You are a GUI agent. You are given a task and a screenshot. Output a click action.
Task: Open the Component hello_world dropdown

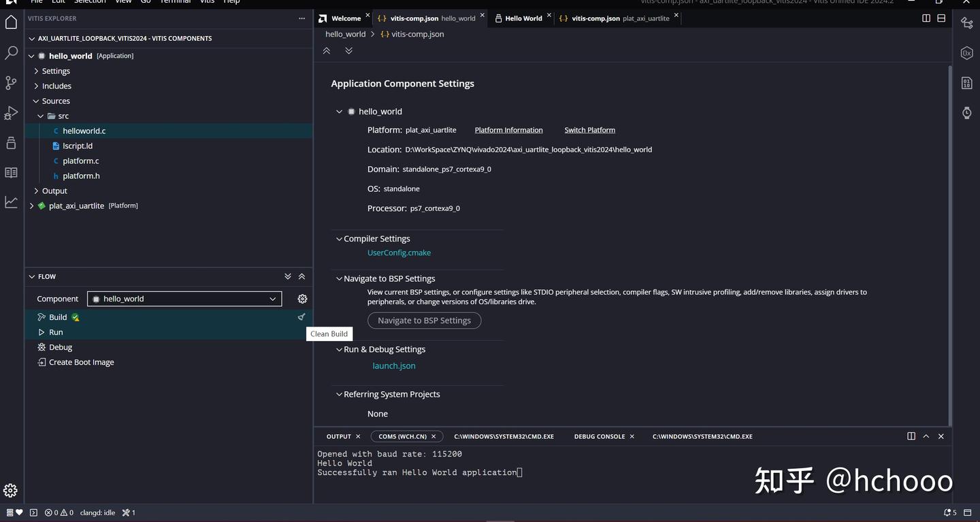point(184,299)
